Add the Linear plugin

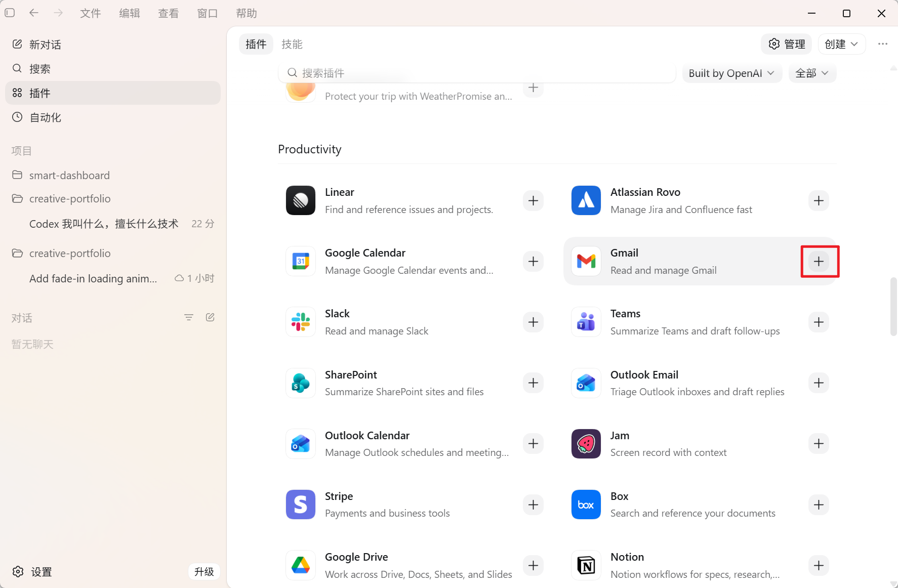pyautogui.click(x=533, y=201)
